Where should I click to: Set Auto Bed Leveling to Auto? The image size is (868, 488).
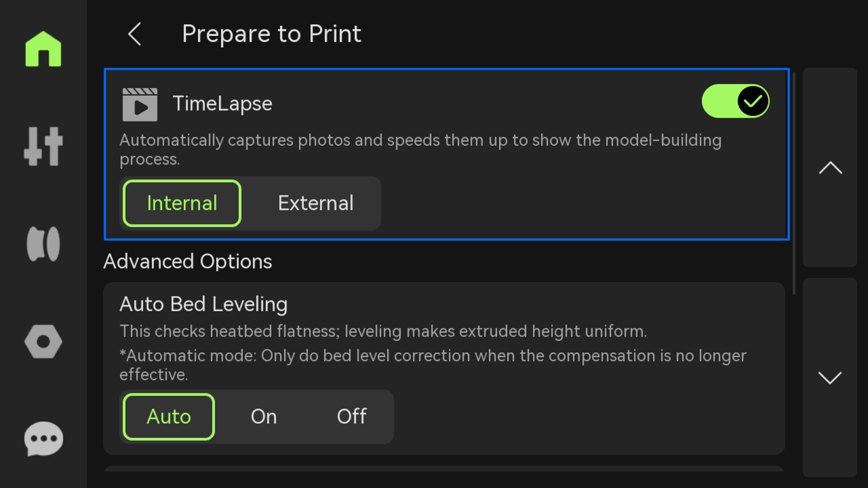(169, 416)
